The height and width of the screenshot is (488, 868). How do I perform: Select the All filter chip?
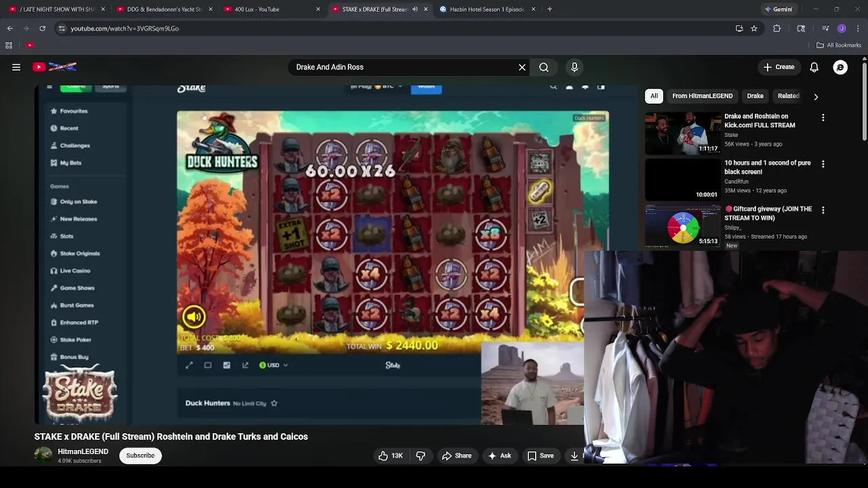click(654, 96)
